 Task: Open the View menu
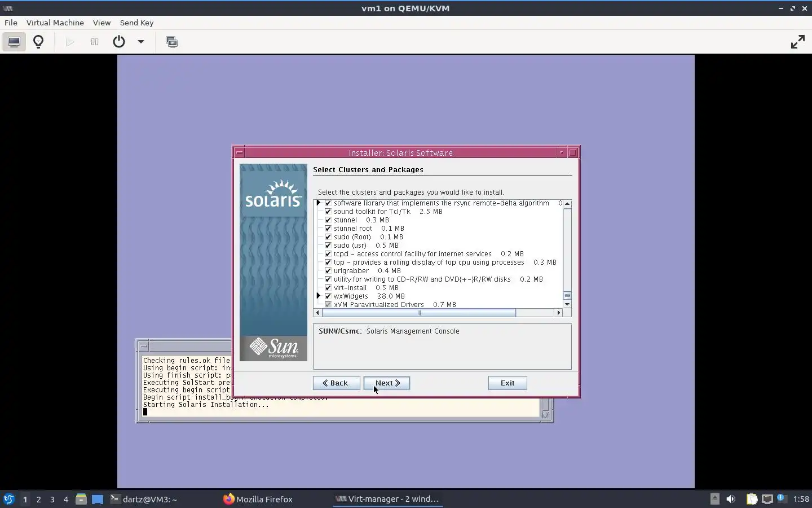click(x=101, y=23)
